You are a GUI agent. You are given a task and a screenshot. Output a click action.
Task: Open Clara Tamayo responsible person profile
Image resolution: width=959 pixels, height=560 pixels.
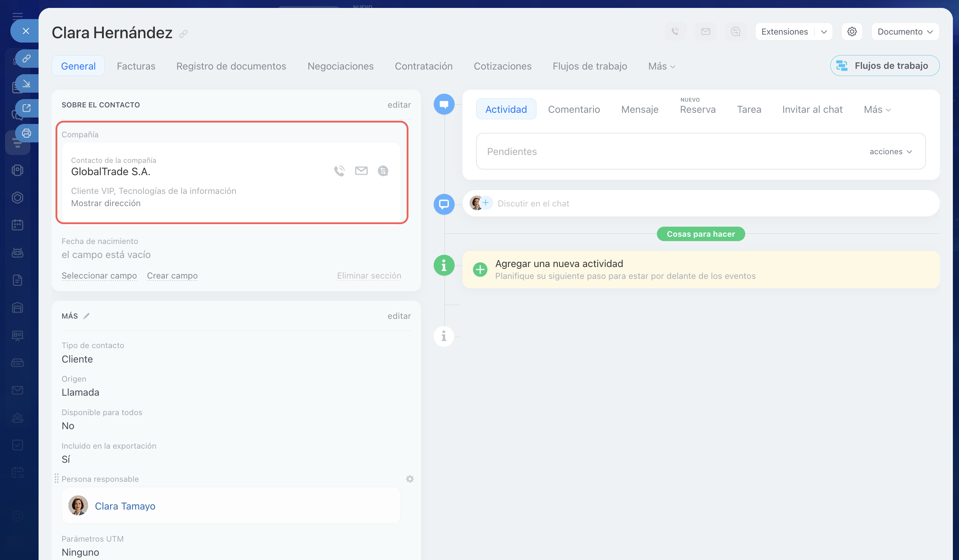(x=125, y=506)
